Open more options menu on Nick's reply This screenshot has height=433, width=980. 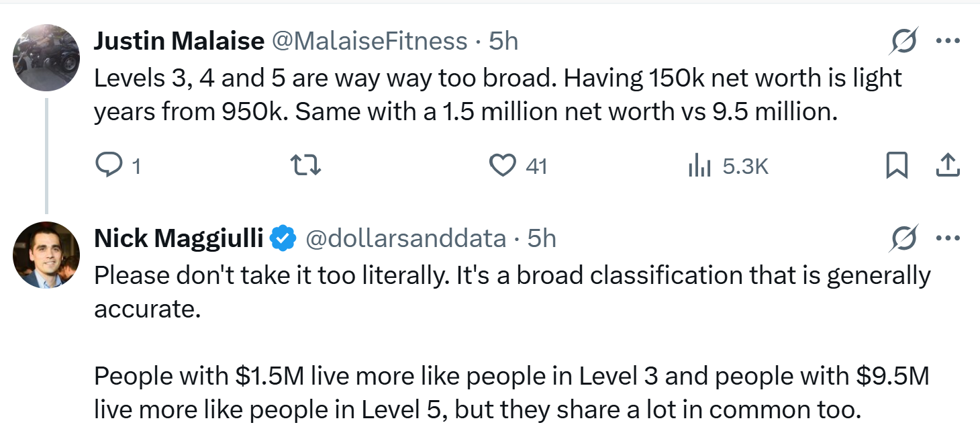point(948,238)
